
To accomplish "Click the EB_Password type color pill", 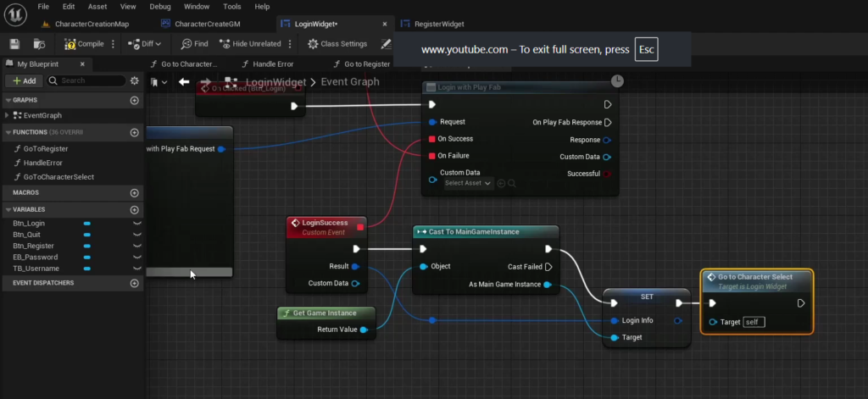I will pyautogui.click(x=87, y=258).
